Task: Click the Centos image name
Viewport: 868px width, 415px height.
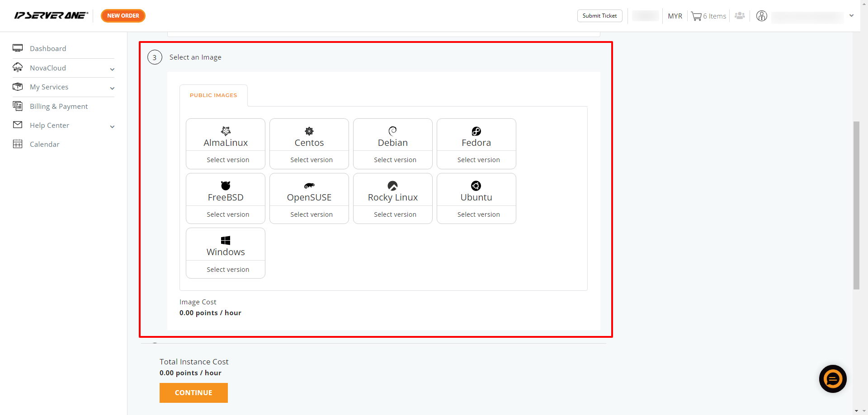Action: click(x=309, y=143)
